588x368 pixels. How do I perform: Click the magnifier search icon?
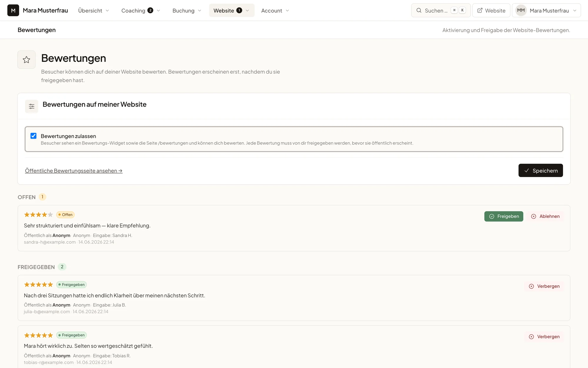[419, 10]
